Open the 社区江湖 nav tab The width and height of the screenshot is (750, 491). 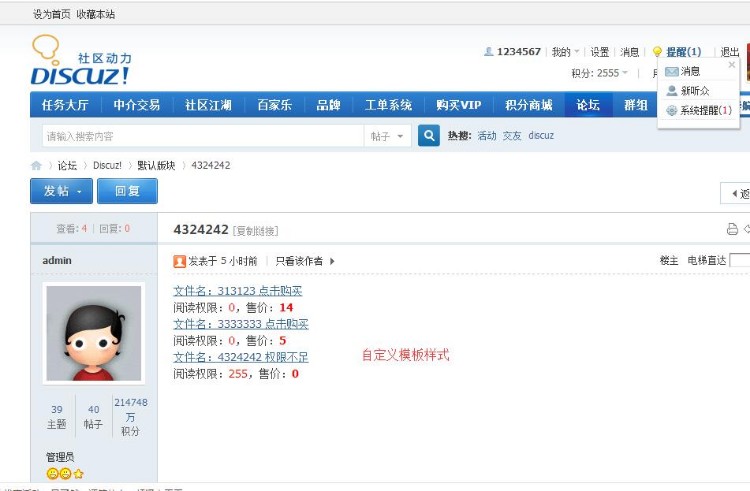click(209, 105)
